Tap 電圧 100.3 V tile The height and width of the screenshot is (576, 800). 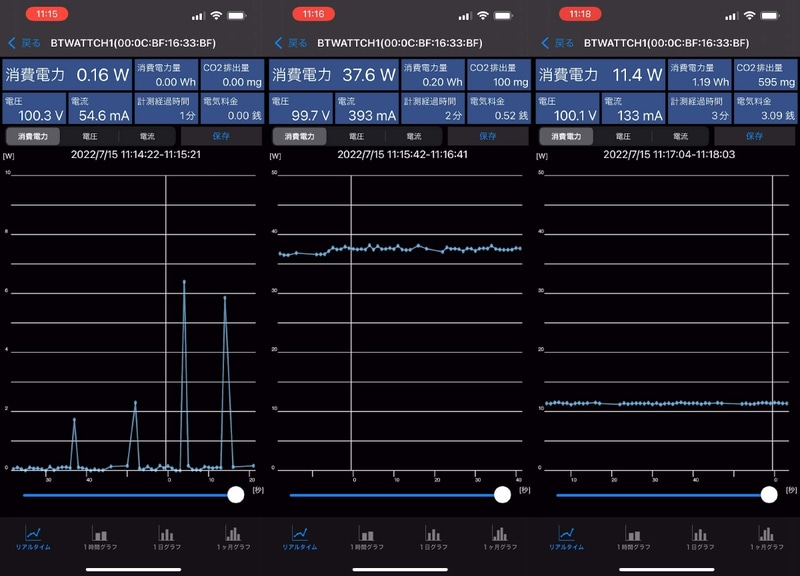pyautogui.click(x=34, y=108)
